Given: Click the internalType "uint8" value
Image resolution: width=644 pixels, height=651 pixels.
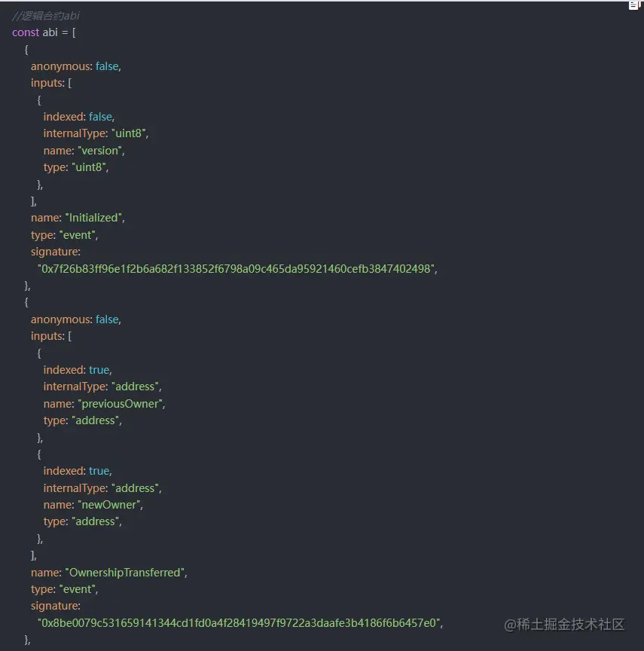Looking at the screenshot, I should [130, 134].
